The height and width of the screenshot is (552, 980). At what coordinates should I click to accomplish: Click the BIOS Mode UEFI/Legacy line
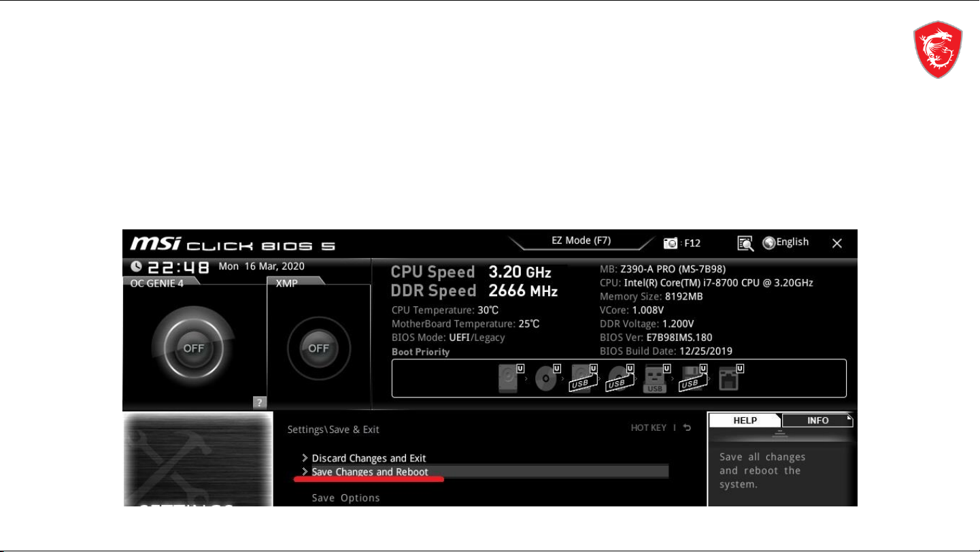pos(448,338)
